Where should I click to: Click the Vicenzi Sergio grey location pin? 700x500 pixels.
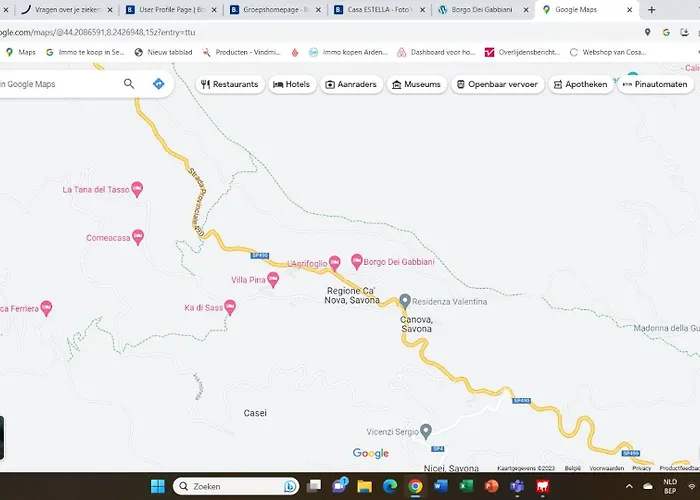(x=426, y=431)
